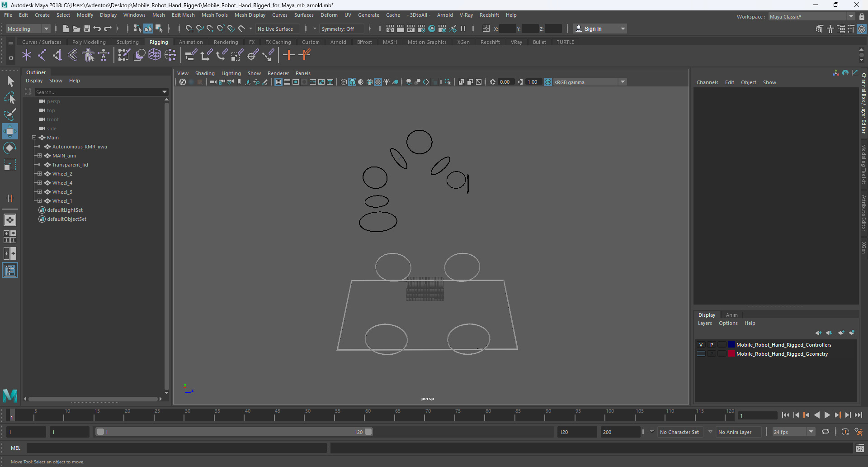Open the Outliner search filter dropdown
This screenshot has width=868, height=467.
point(165,92)
